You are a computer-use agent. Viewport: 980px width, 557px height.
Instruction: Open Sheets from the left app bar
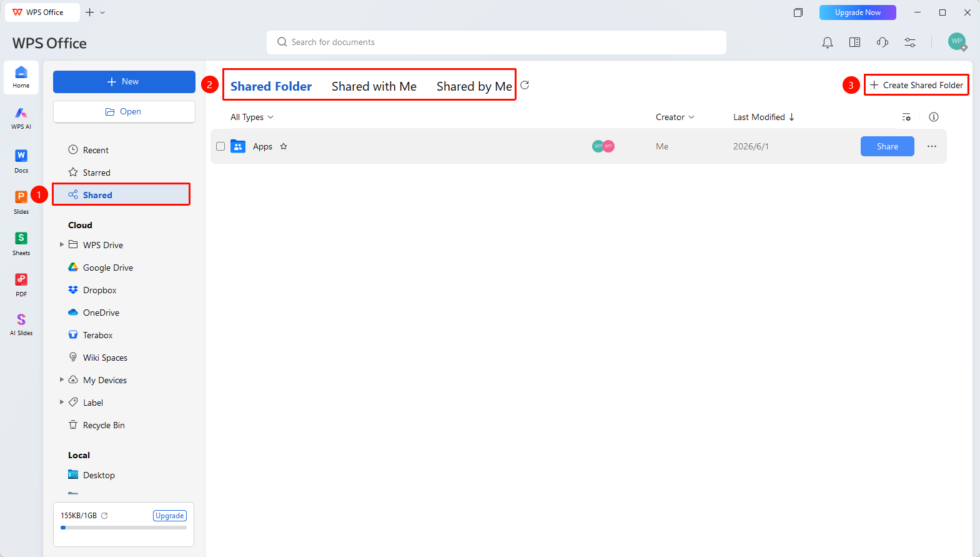[21, 243]
